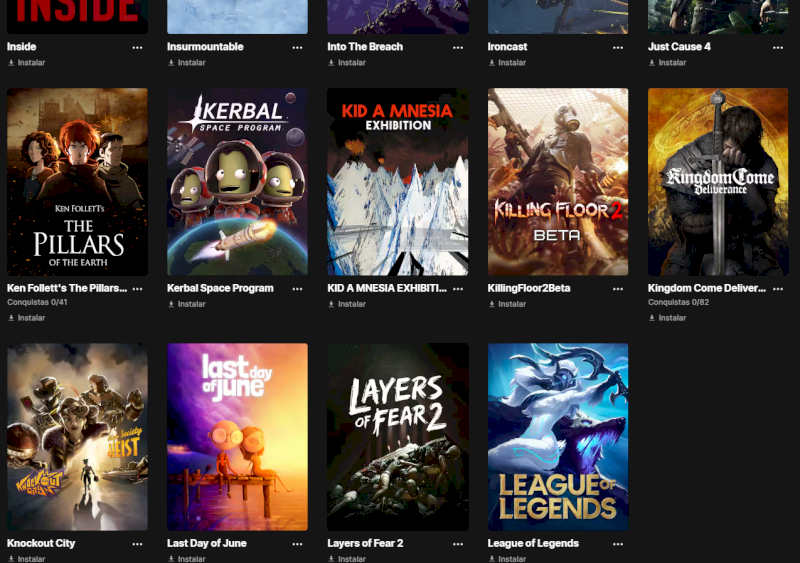Click the download icon under Just Cause 4
The height and width of the screenshot is (563, 800).
click(652, 63)
